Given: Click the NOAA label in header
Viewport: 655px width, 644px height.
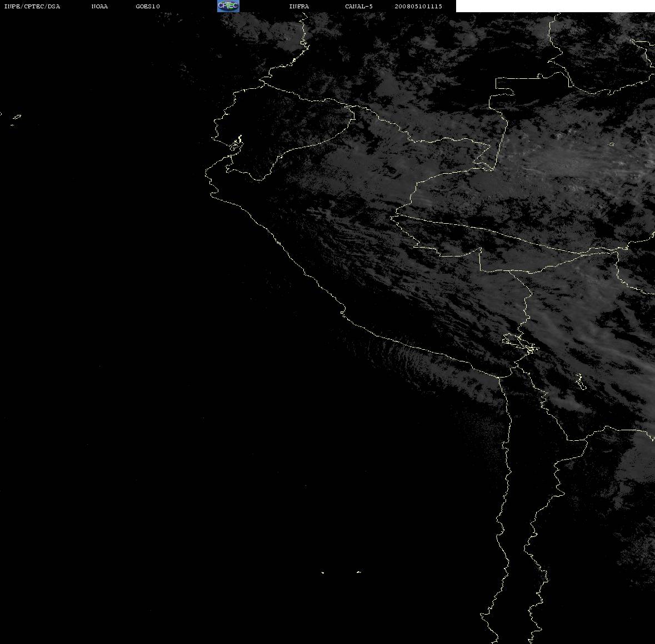Looking at the screenshot, I should [99, 6].
